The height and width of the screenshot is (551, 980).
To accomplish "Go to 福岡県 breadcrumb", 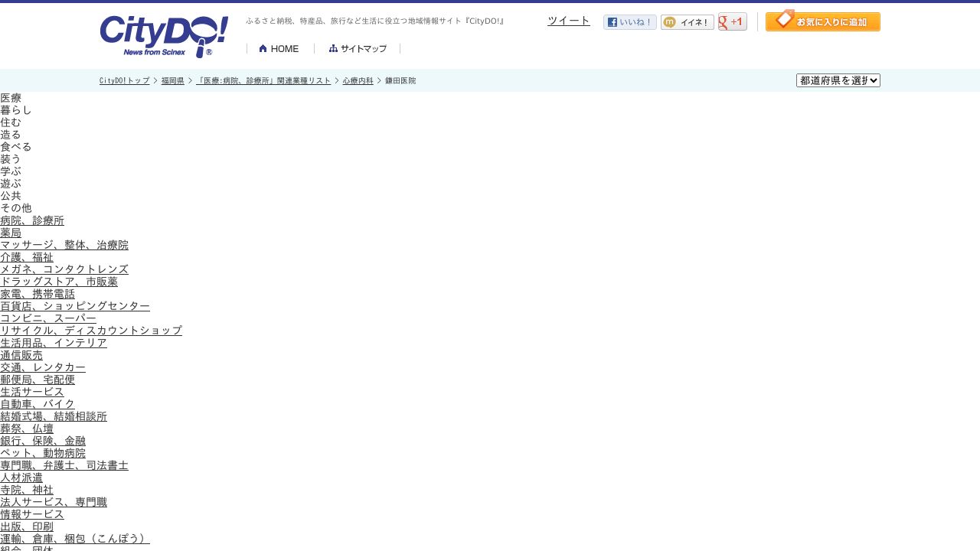I will 172,80.
